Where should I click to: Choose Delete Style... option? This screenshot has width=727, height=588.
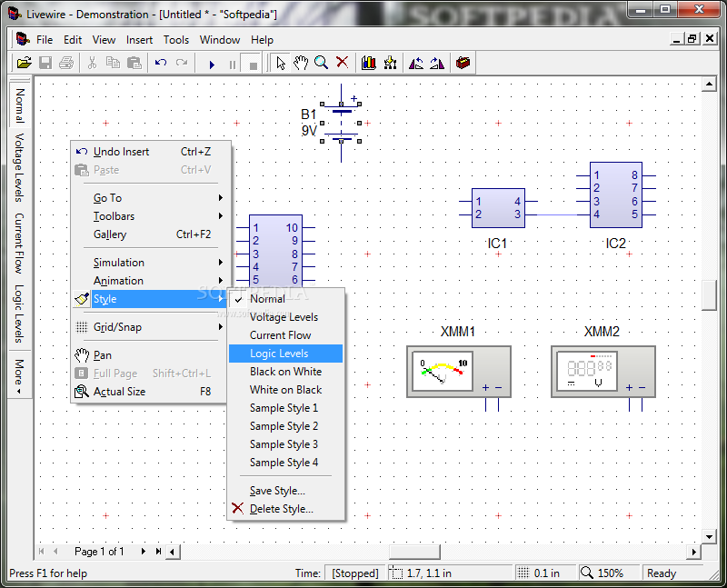point(285,509)
